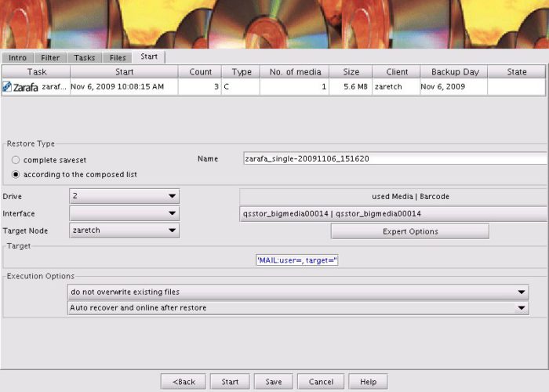
Task: Select 'according to the composed list' option
Action: [x=16, y=174]
